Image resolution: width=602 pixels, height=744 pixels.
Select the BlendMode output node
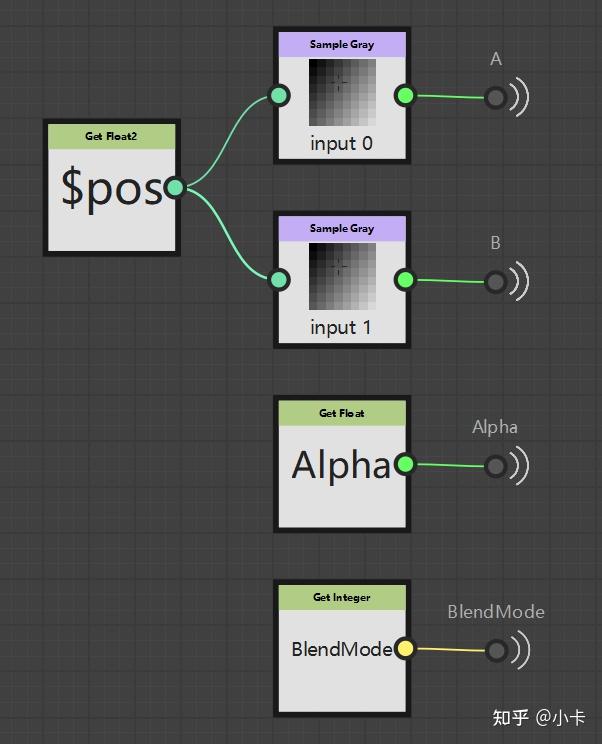pos(496,650)
